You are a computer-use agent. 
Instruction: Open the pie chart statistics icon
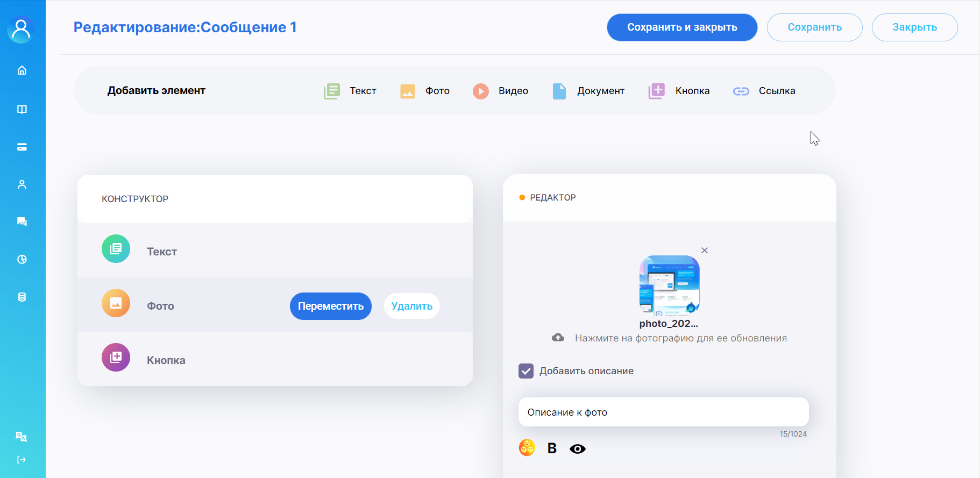click(22, 259)
